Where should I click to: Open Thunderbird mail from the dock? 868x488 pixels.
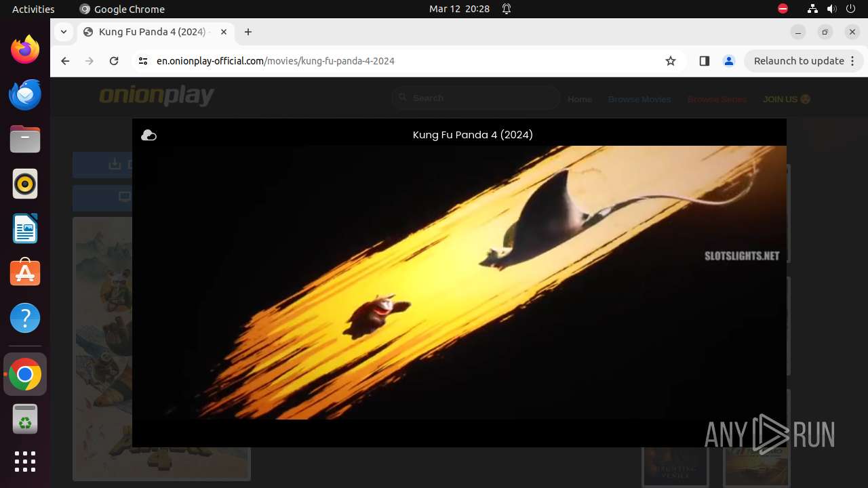pyautogui.click(x=25, y=94)
